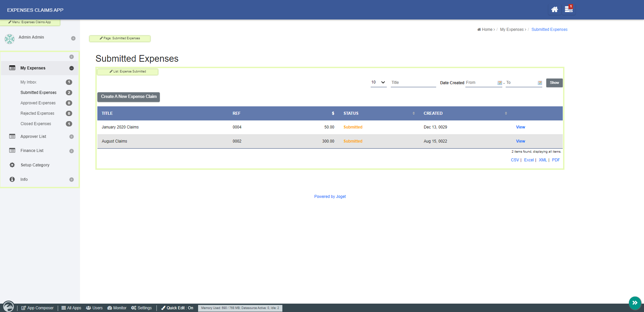Open the page size dropdown showing 10
This screenshot has width=644, height=312.
pos(378,83)
